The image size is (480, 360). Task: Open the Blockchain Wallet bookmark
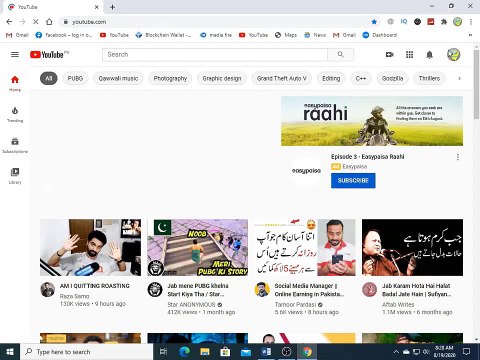point(163,35)
